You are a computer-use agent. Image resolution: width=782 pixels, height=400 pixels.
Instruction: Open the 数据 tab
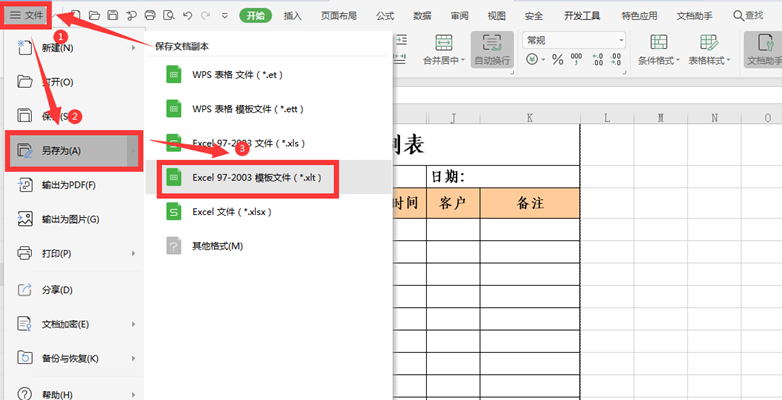click(422, 16)
